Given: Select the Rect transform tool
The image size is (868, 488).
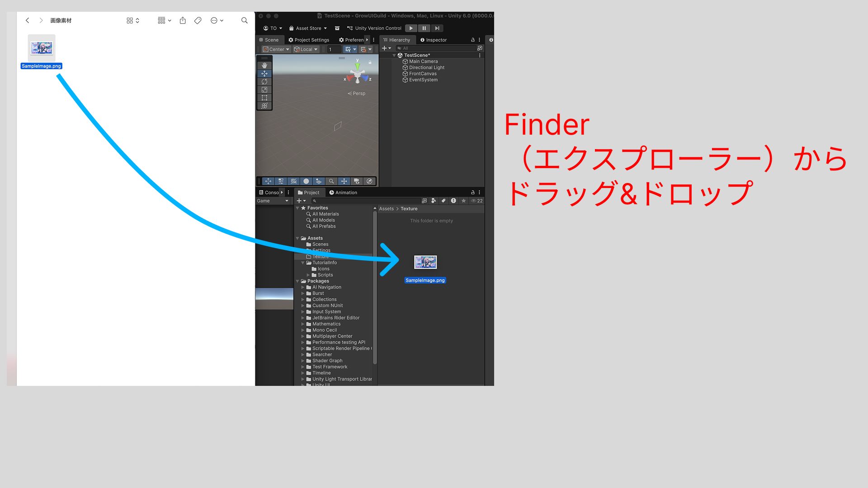Looking at the screenshot, I should 264,98.
